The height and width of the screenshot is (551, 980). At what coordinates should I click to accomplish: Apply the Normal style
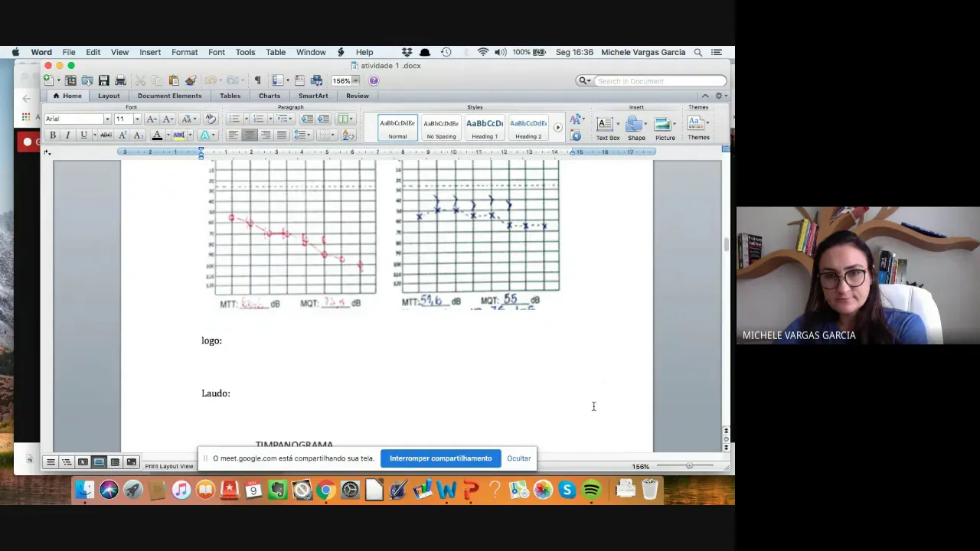397,127
